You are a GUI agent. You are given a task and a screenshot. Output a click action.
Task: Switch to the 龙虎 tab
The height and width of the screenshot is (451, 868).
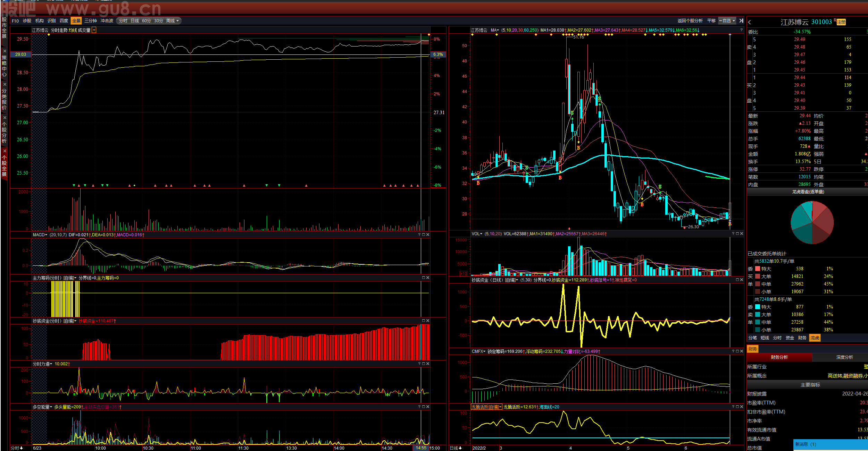tap(815, 338)
